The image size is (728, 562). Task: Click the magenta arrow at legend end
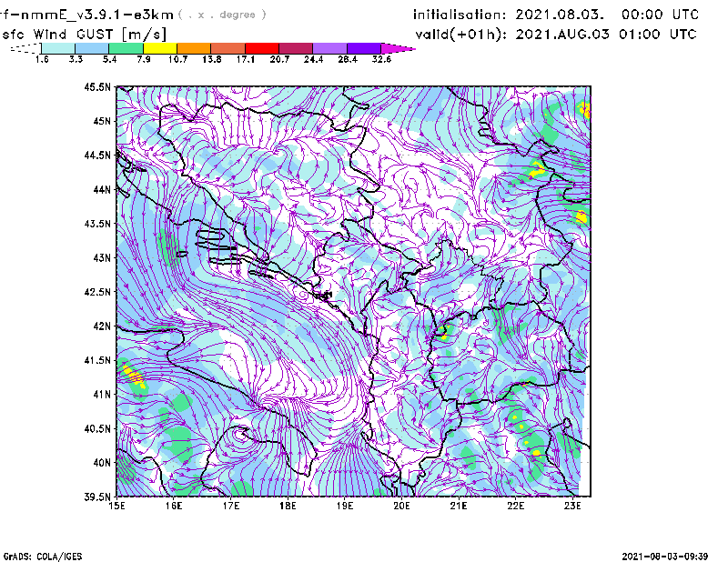pyautogui.click(x=399, y=48)
